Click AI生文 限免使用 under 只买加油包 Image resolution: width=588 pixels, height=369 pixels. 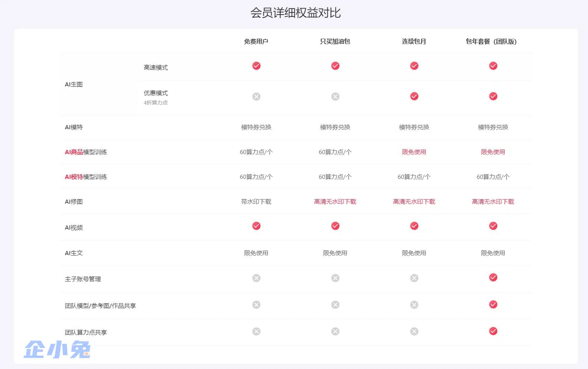coord(335,253)
